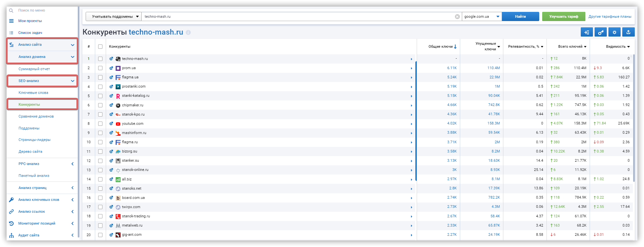Tick the checkbox for stanok-trading.ru

click(x=100, y=216)
